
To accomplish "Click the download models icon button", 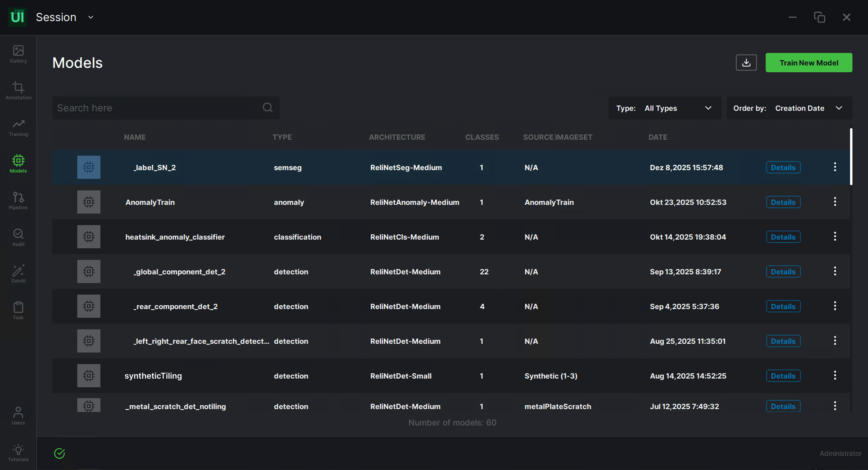I will (746, 63).
